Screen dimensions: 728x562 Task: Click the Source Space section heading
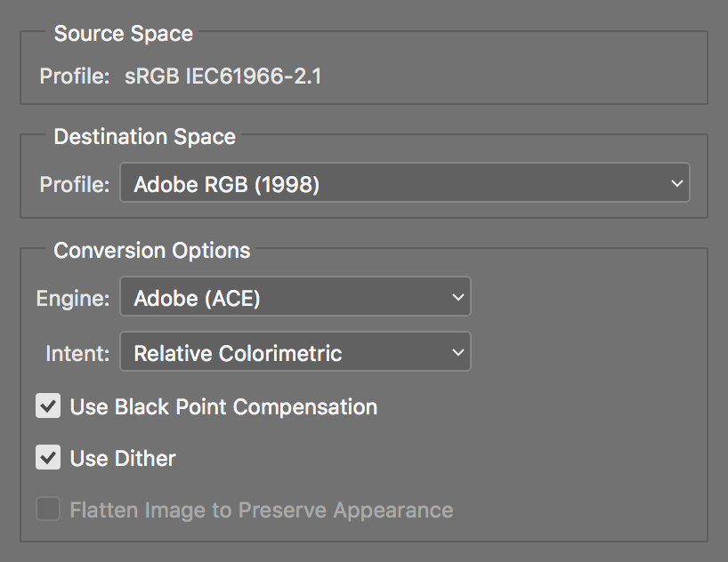tap(123, 35)
